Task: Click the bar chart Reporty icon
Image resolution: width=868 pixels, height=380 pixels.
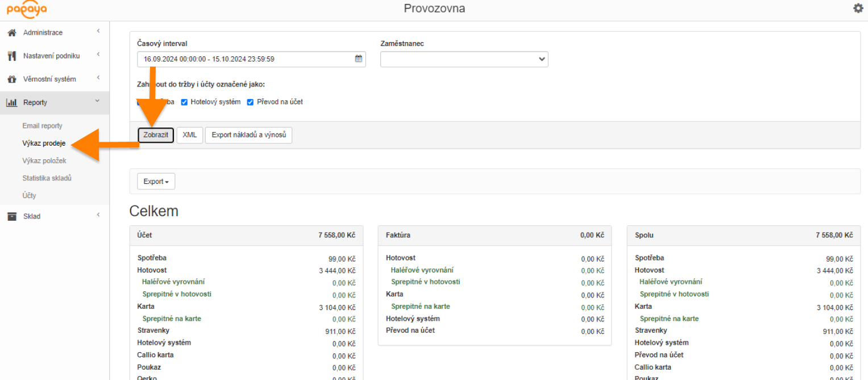Action: pos(11,102)
